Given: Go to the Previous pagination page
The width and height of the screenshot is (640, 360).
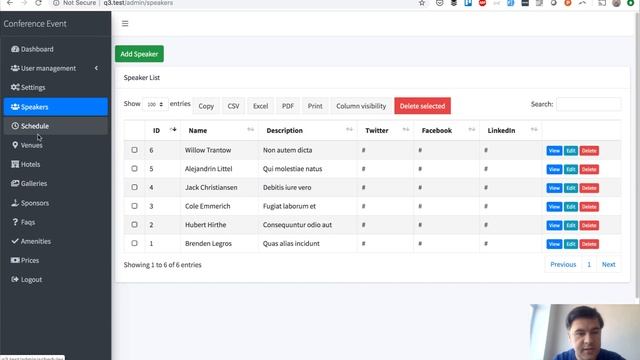Looking at the screenshot, I should (x=563, y=264).
